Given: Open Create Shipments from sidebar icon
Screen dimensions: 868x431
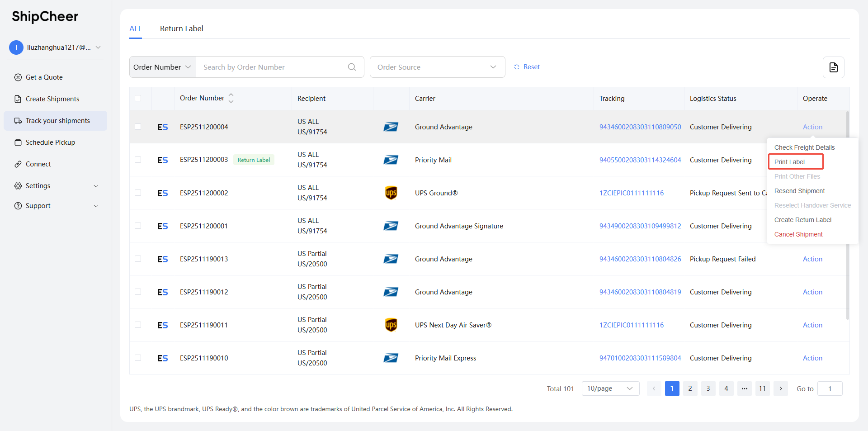Looking at the screenshot, I should 18,99.
